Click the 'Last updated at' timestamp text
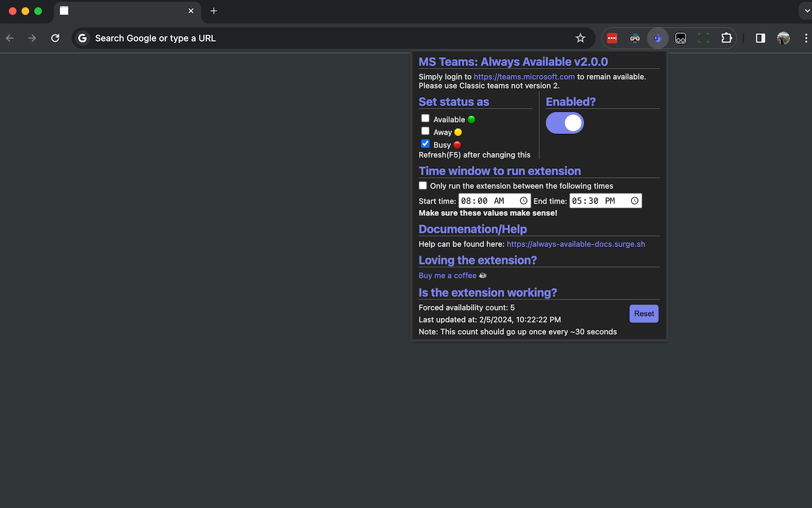 (x=490, y=319)
